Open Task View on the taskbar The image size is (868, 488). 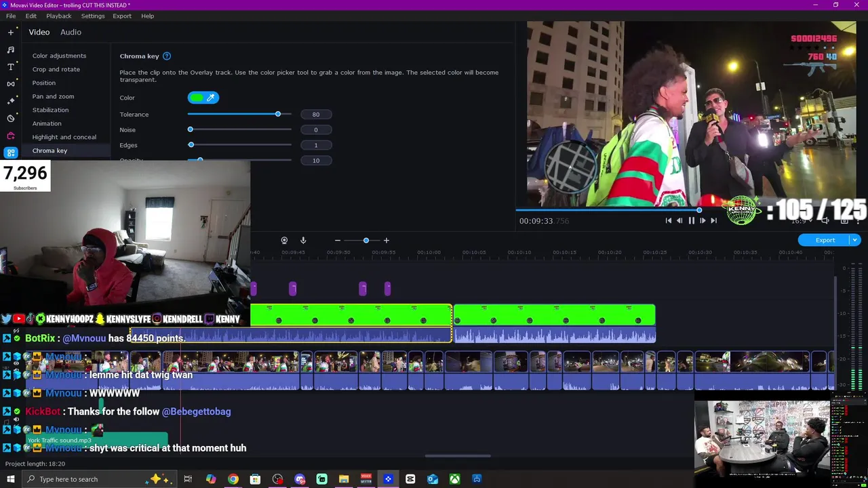point(188,479)
